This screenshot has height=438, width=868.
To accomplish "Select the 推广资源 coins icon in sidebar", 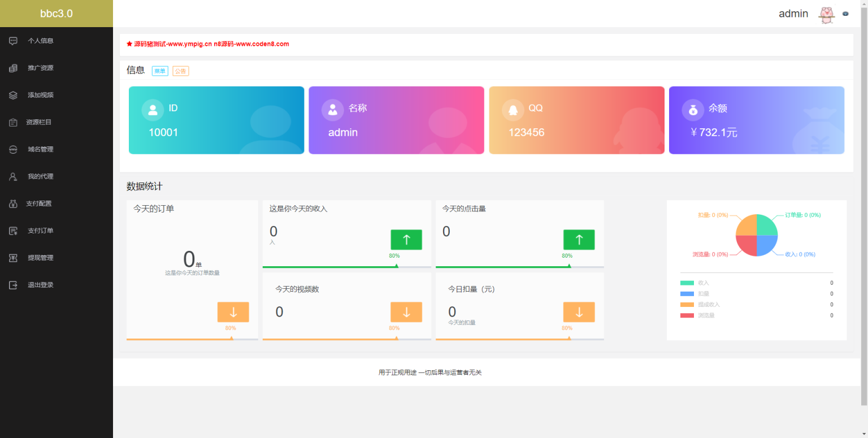I will tap(13, 68).
